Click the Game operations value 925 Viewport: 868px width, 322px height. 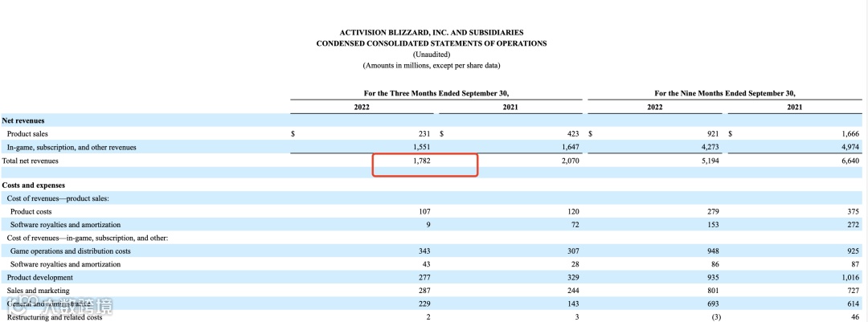[x=853, y=251]
